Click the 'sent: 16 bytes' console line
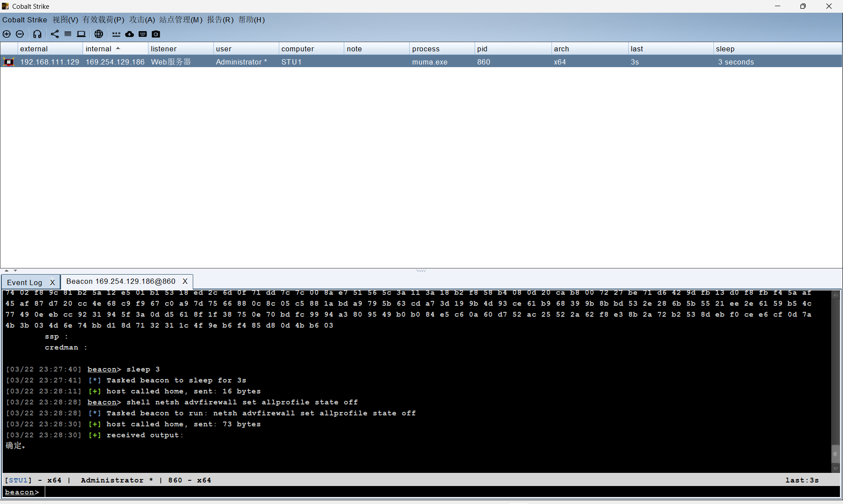This screenshot has width=843, height=504. tap(133, 391)
